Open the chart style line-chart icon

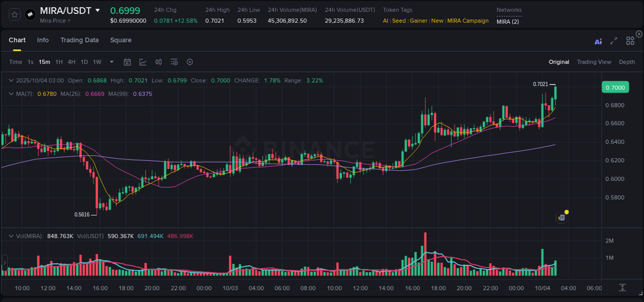click(143, 61)
